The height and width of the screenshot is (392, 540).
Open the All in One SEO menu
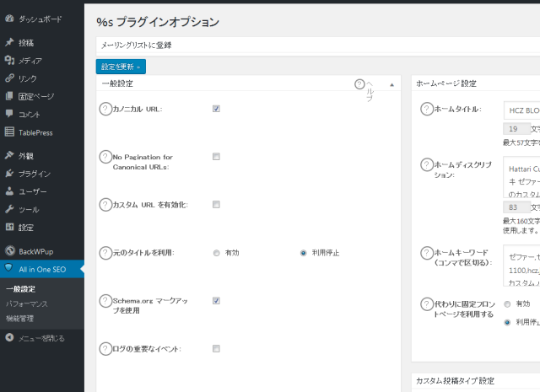point(42,269)
